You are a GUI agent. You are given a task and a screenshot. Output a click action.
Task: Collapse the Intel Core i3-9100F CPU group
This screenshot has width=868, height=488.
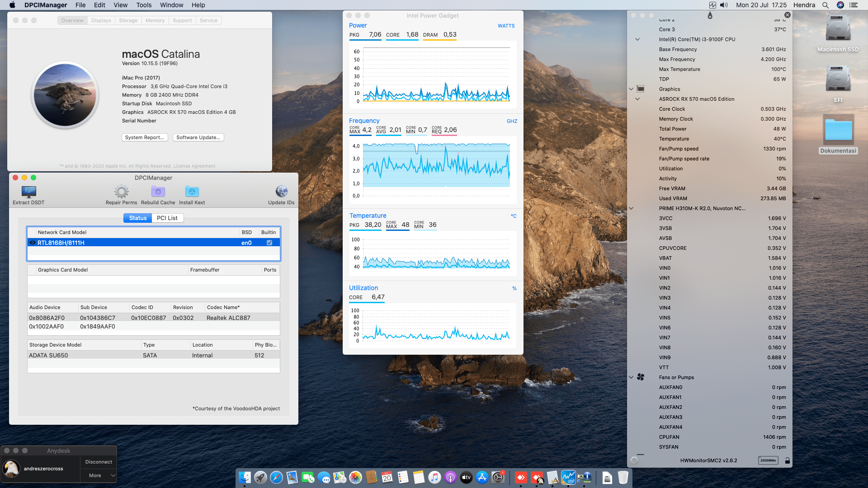click(637, 39)
